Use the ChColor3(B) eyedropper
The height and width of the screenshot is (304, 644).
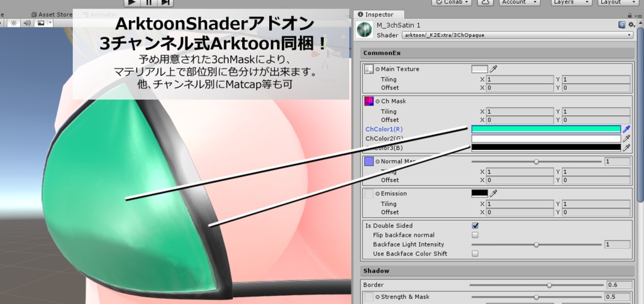626,148
